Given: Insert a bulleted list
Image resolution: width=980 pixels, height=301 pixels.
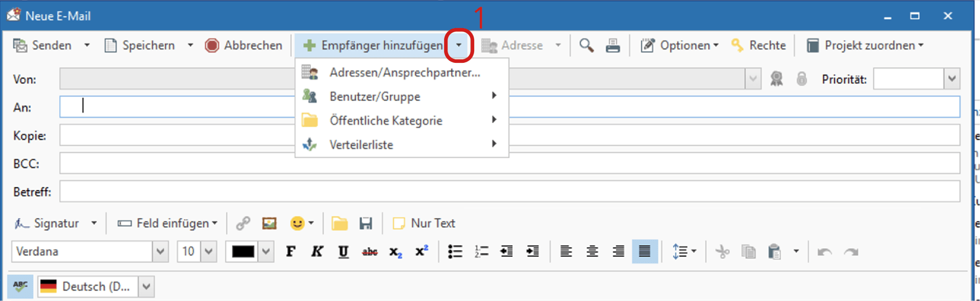Looking at the screenshot, I should [455, 251].
